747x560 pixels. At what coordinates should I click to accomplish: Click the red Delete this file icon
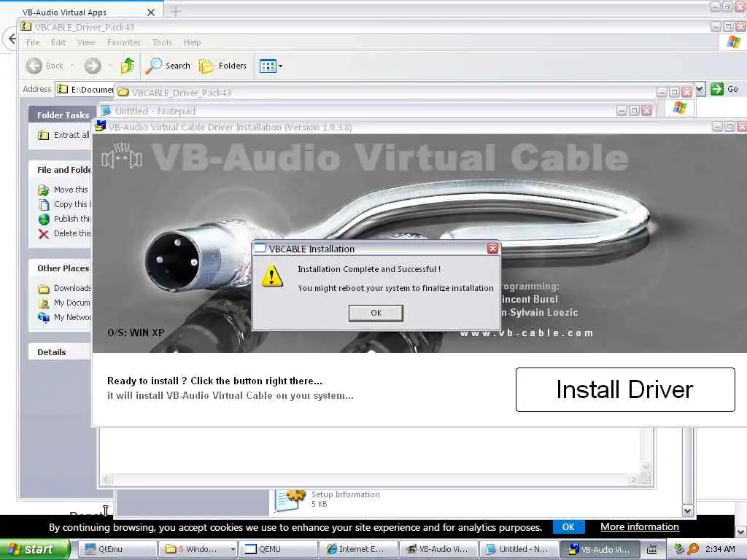click(x=43, y=234)
